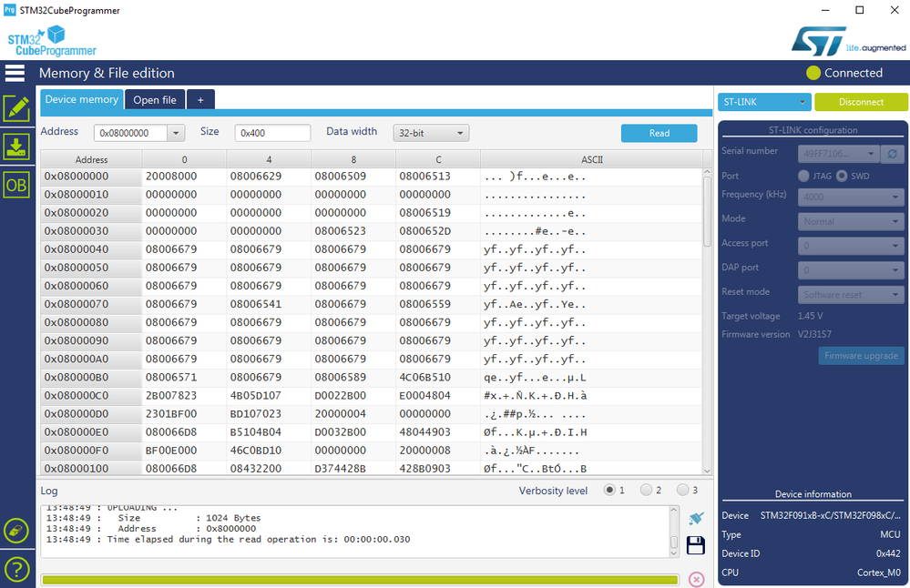Viewport: 910px width, 588px height.
Task: Switch to the Open file tab
Action: [155, 100]
